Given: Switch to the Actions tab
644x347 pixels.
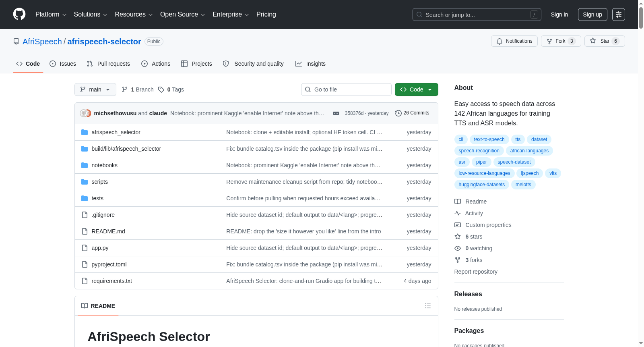Looking at the screenshot, I should 156,64.
